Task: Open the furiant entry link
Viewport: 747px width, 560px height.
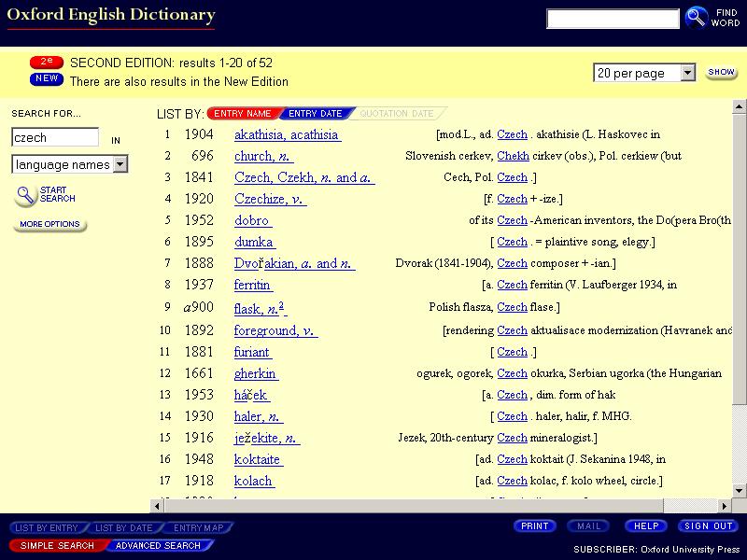Action: click(252, 352)
